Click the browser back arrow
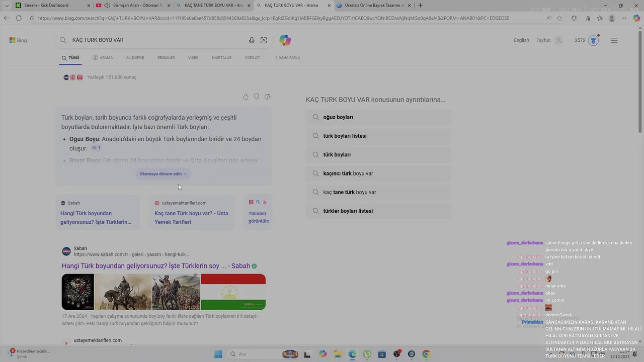Screen dimensions: 644x362 click(7, 18)
